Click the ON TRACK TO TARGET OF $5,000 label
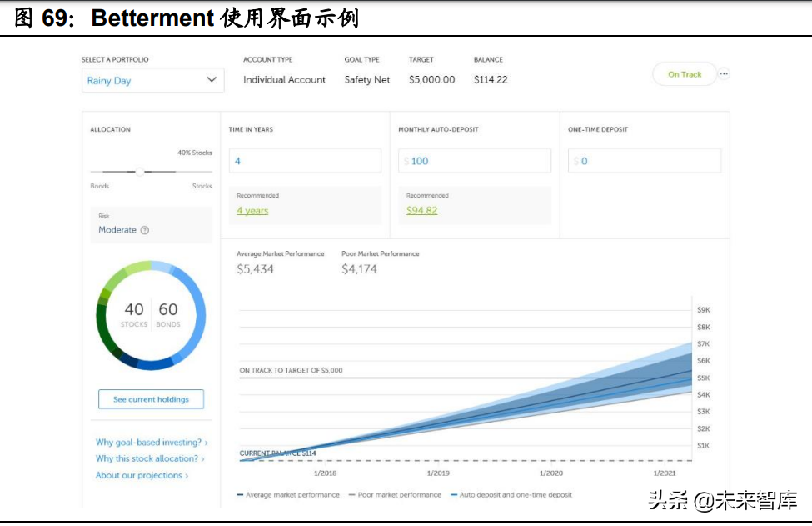 coord(291,370)
